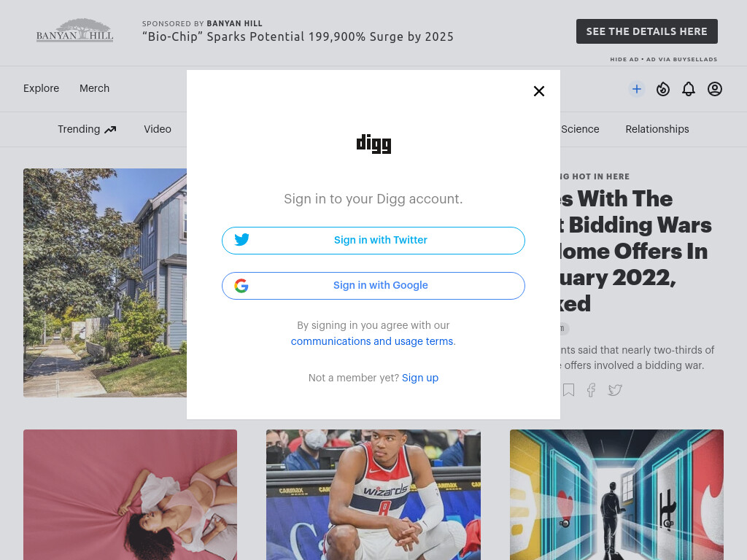Screen dimensions: 747x560
Task: Open the flame trending icon in the header
Action: [662, 89]
